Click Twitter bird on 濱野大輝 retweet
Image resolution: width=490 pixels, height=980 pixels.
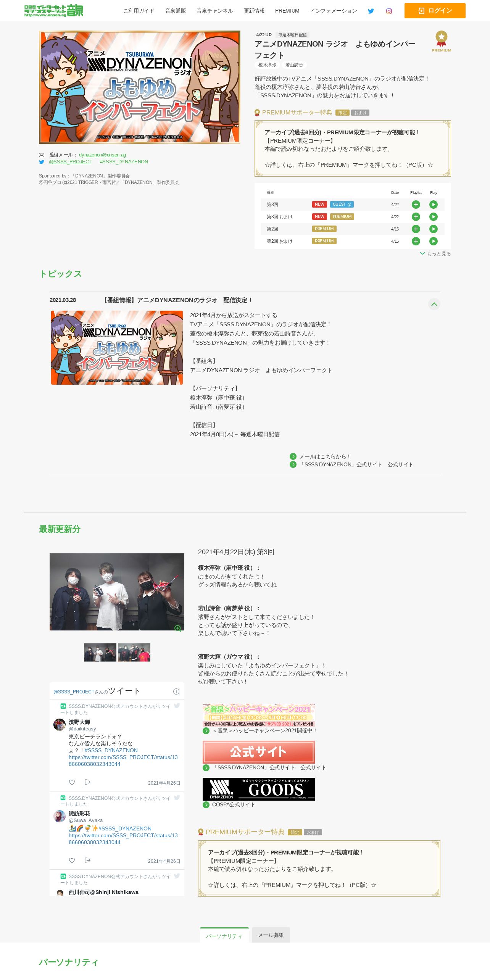177,706
